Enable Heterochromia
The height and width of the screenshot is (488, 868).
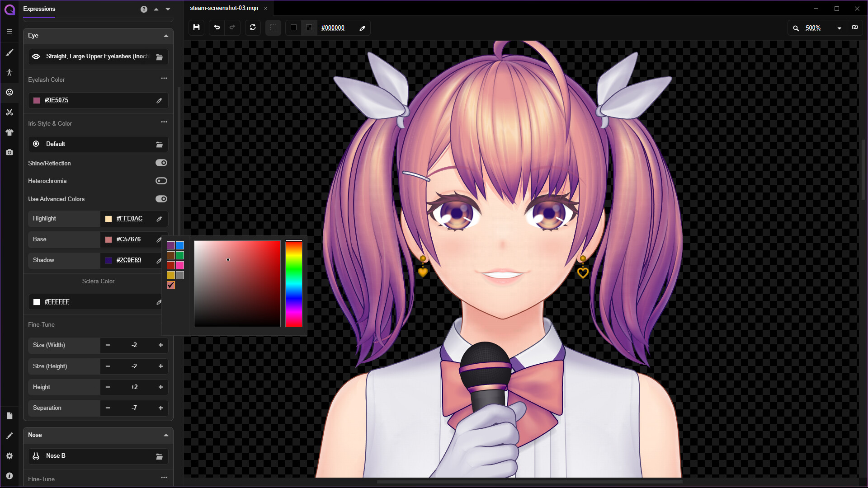[161, 181]
